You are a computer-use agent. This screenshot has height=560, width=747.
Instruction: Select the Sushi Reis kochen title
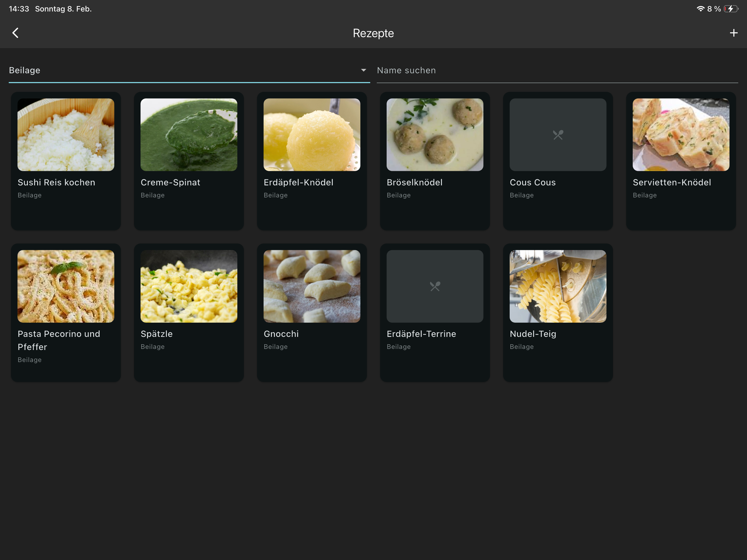click(56, 182)
